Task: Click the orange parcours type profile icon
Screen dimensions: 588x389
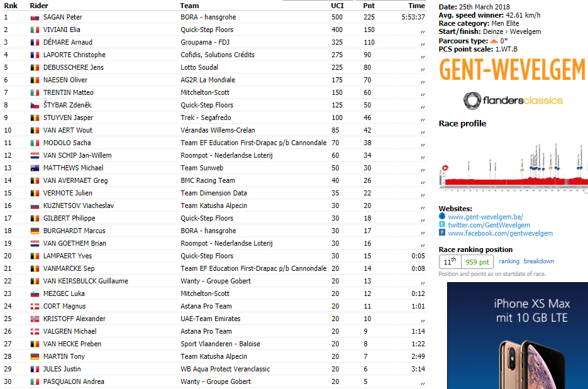Action: coord(494,40)
